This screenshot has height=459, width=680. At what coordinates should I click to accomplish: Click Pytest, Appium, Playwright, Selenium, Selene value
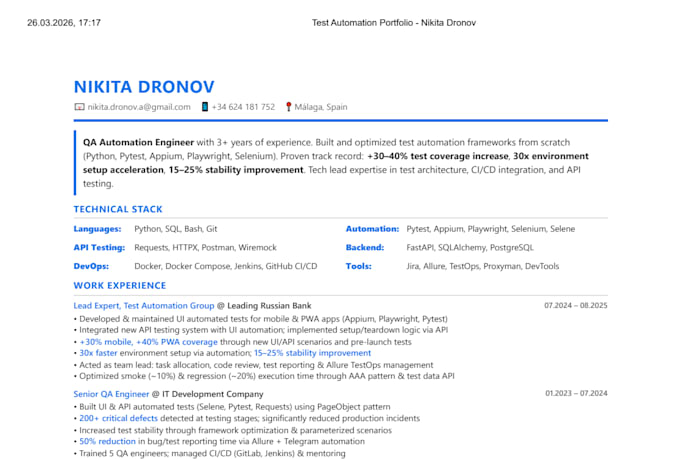(x=490, y=229)
